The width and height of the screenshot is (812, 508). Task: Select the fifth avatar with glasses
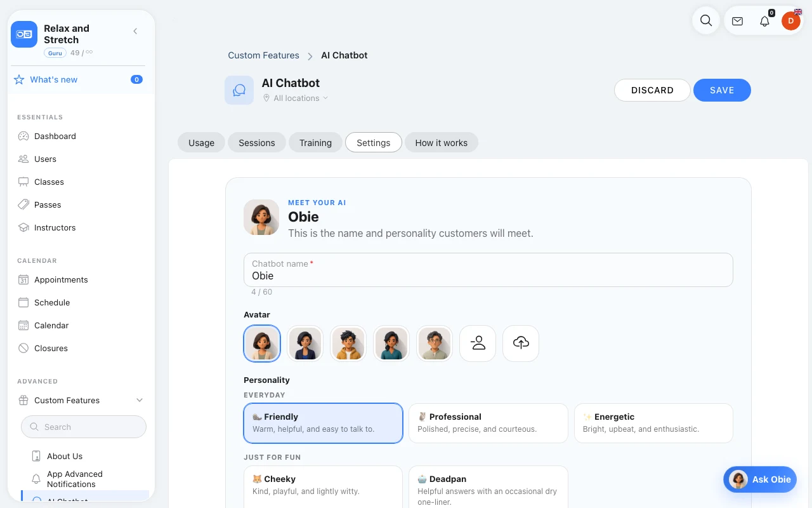[435, 344]
